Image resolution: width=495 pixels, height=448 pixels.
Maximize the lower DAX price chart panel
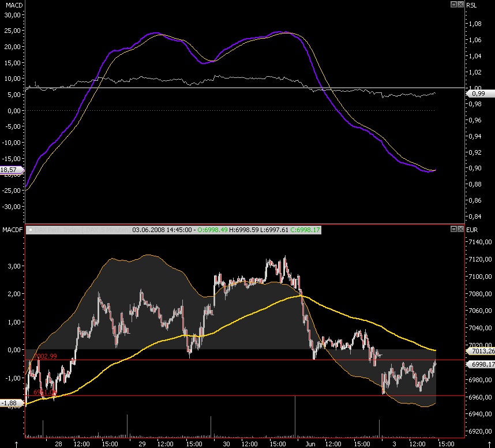tap(453, 229)
